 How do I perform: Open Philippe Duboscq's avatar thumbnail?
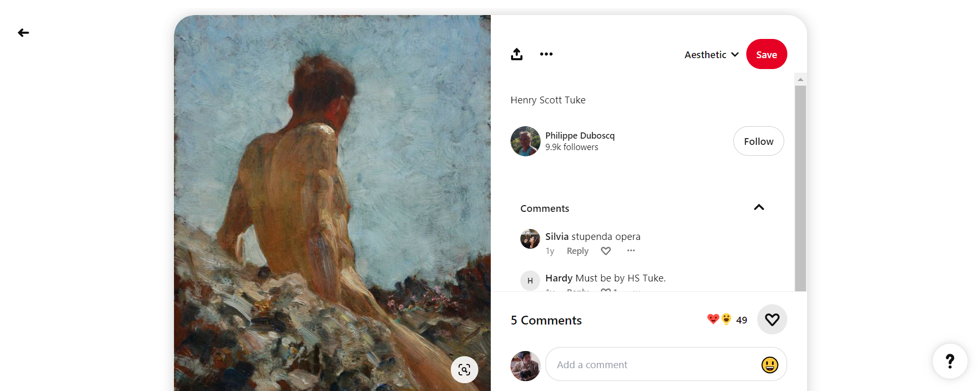[x=526, y=141]
